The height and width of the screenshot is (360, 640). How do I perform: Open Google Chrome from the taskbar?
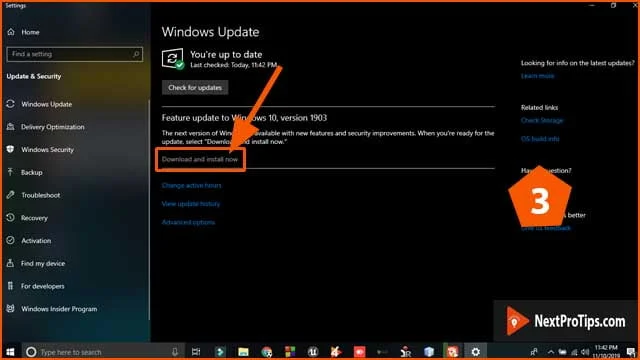click(x=267, y=352)
